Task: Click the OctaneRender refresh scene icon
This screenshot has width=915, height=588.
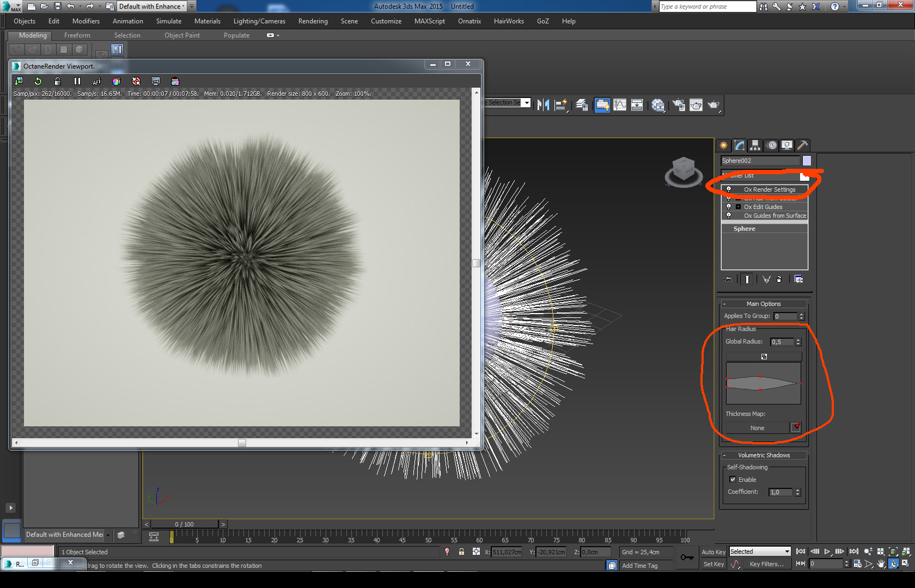Action: pyautogui.click(x=38, y=81)
